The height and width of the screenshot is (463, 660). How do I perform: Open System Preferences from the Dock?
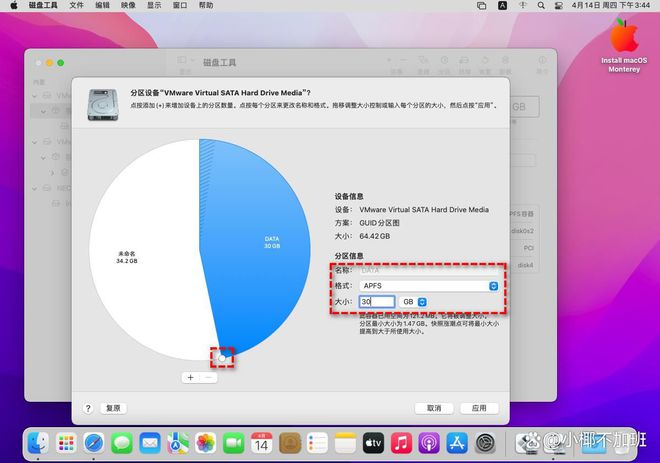tap(485, 443)
